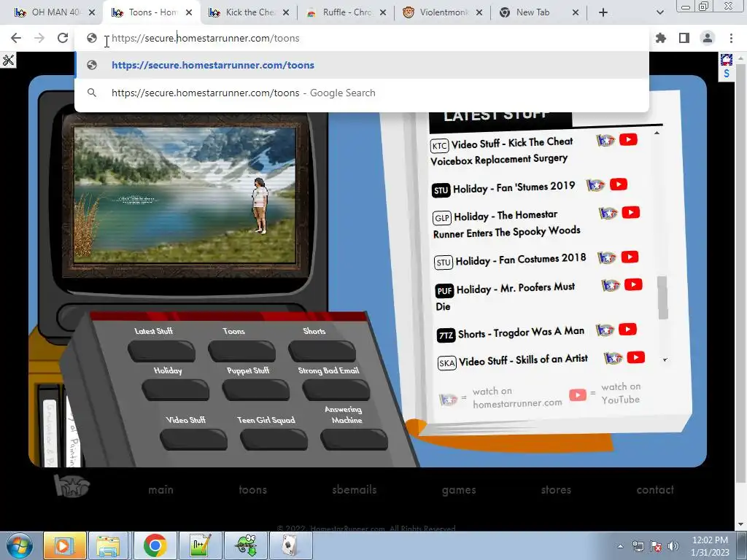Show hidden tray icons arrow
The image size is (747, 560).
click(620, 546)
